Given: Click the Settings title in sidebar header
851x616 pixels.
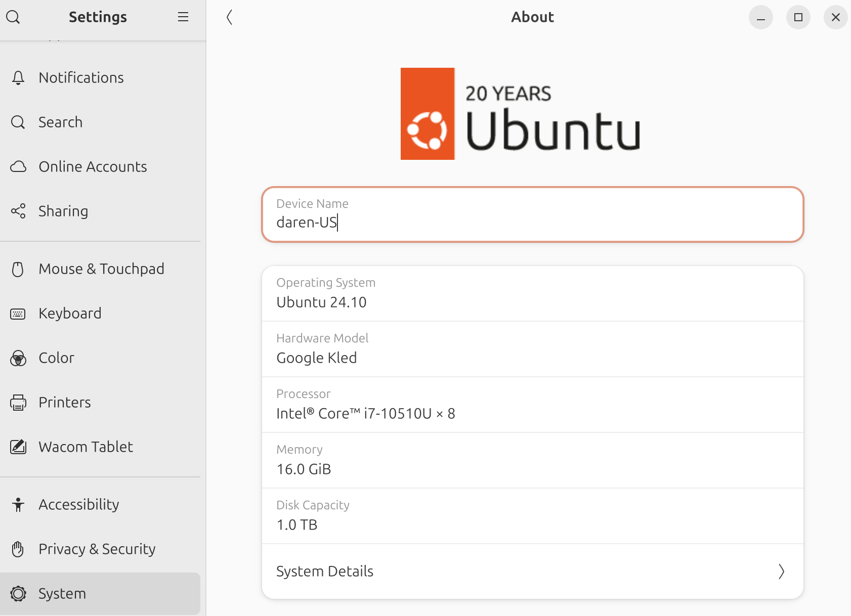Looking at the screenshot, I should coord(98,17).
